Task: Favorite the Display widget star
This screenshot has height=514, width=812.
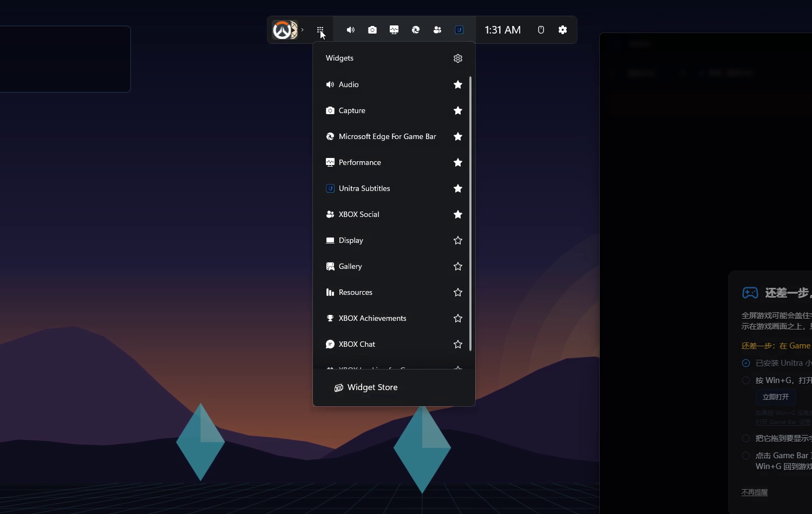Action: (x=458, y=240)
